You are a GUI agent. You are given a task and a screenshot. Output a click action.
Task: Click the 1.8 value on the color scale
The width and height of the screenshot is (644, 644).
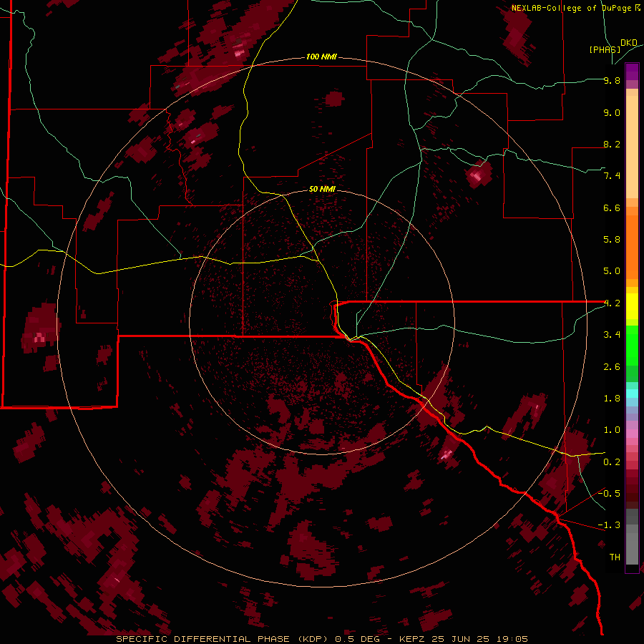point(612,399)
